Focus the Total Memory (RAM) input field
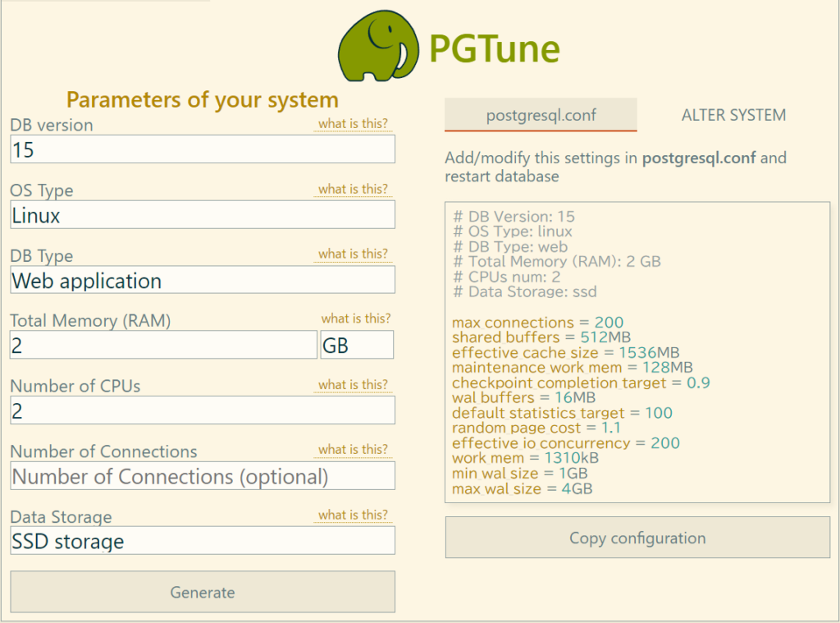The image size is (840, 623). 163,345
